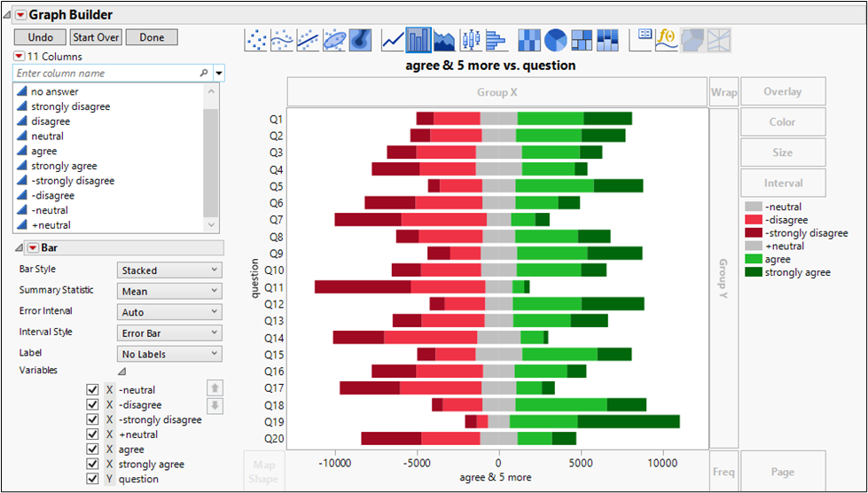The height and width of the screenshot is (493, 868).
Task: Click the -disagree legend color swatch
Action: point(754,220)
